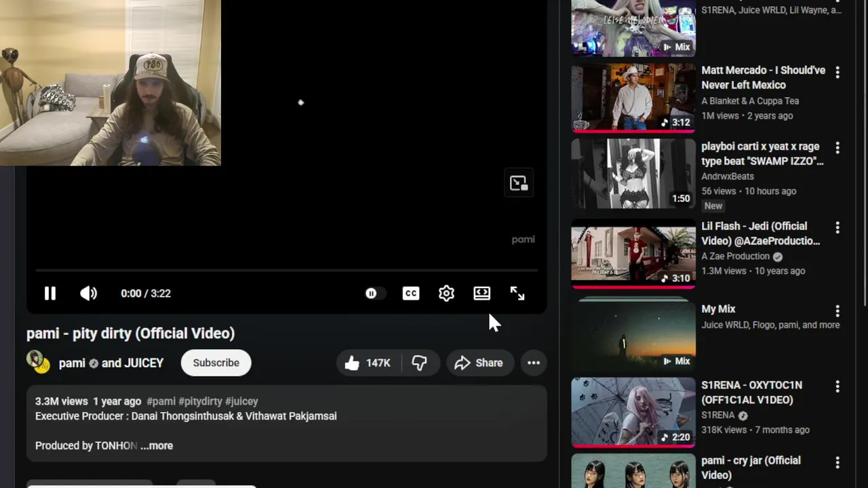The image size is (868, 488).
Task: Open the Matt Mercado video thumbnail
Action: point(633,98)
